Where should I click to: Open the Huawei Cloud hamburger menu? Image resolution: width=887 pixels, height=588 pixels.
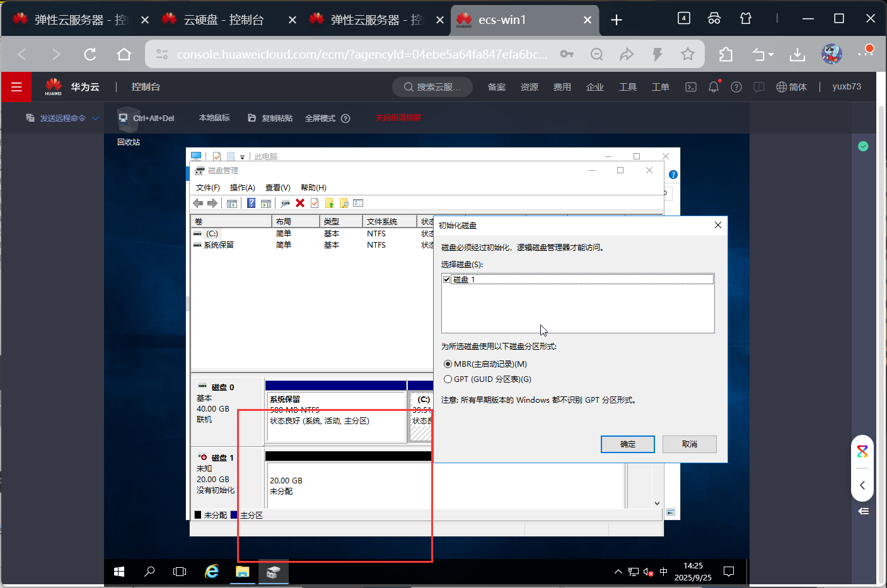(x=16, y=87)
